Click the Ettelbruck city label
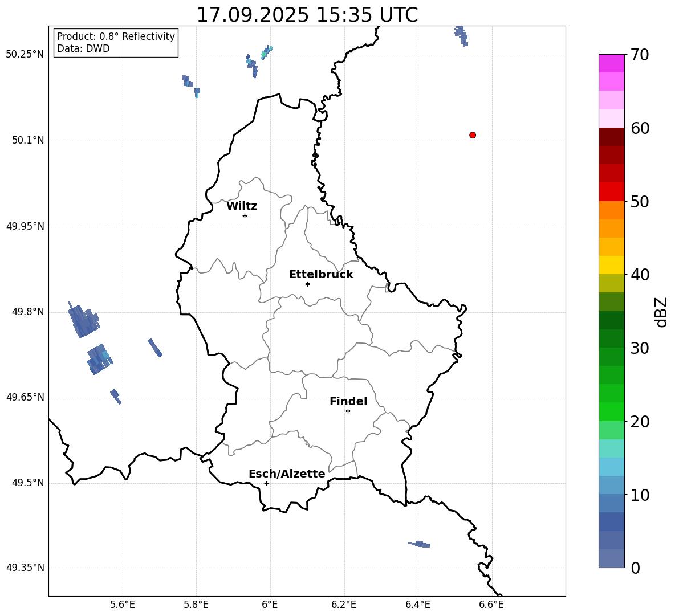This screenshot has width=675, height=616. click(321, 275)
